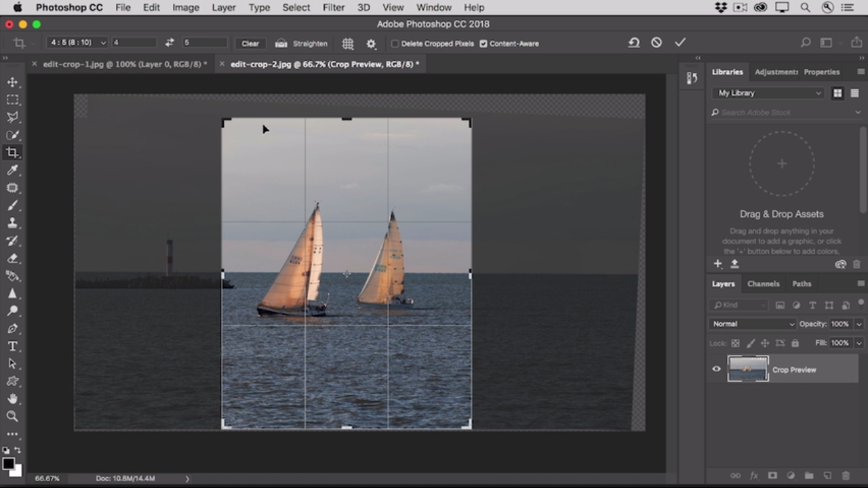Open the Filter menu

click(x=333, y=7)
